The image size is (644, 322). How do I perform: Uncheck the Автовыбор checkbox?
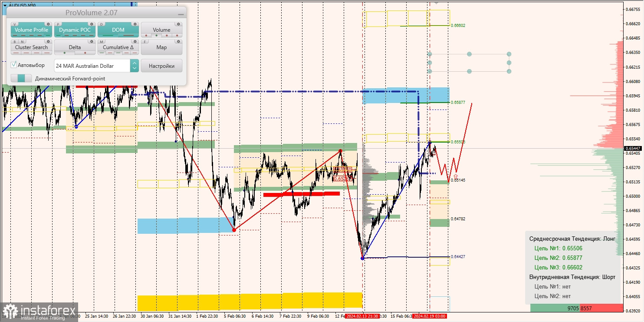coord(14,65)
